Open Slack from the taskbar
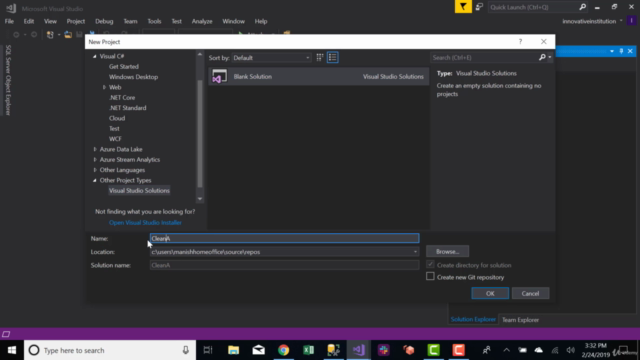 coord(384,350)
